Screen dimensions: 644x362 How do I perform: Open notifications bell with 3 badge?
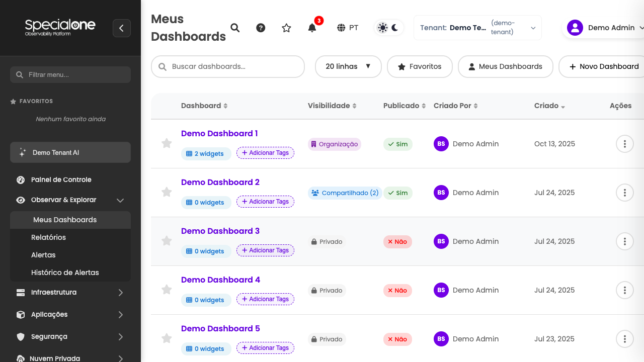click(312, 28)
